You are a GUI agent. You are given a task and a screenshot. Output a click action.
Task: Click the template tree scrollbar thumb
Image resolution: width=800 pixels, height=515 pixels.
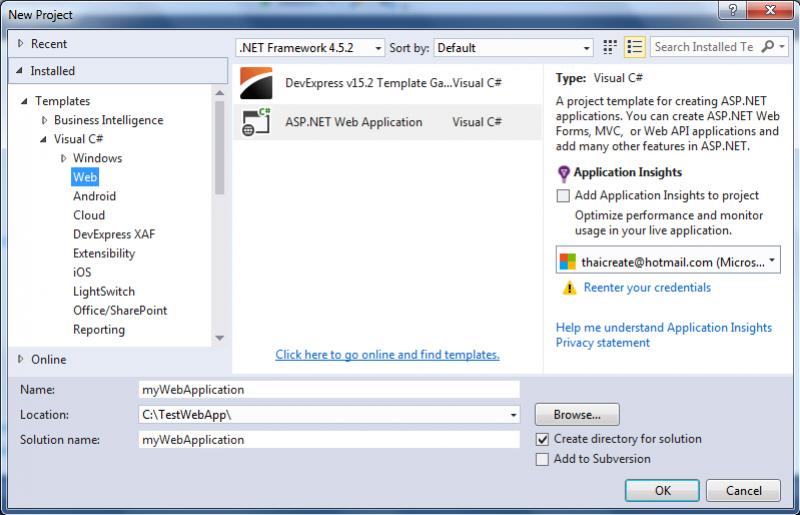click(x=220, y=148)
